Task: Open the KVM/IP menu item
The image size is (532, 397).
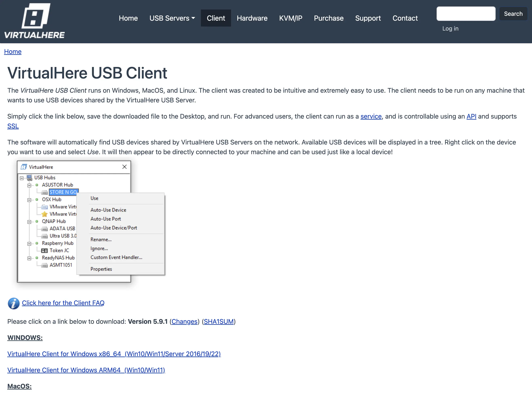Action: coord(290,18)
